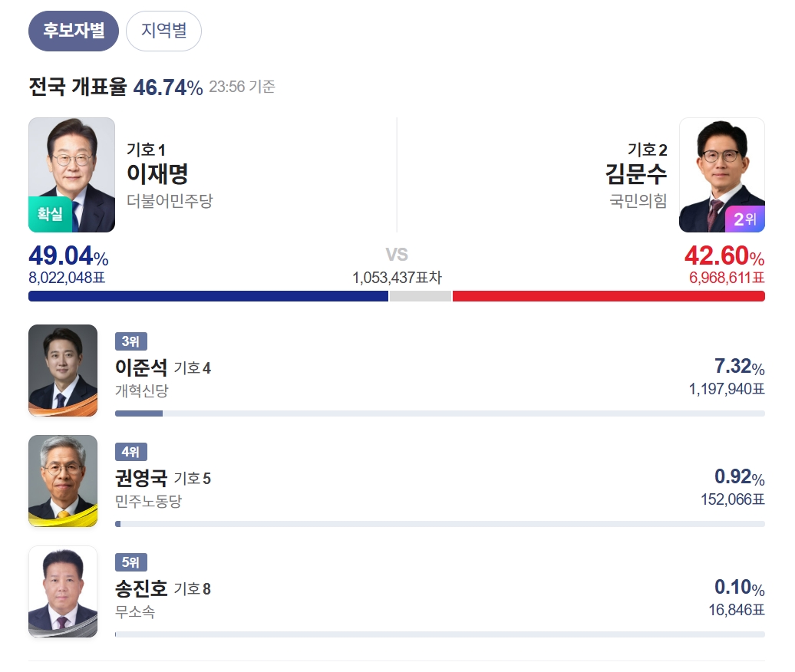Click the candidate name 이재명
Image resolution: width=795 pixels, height=672 pixels.
(x=157, y=174)
